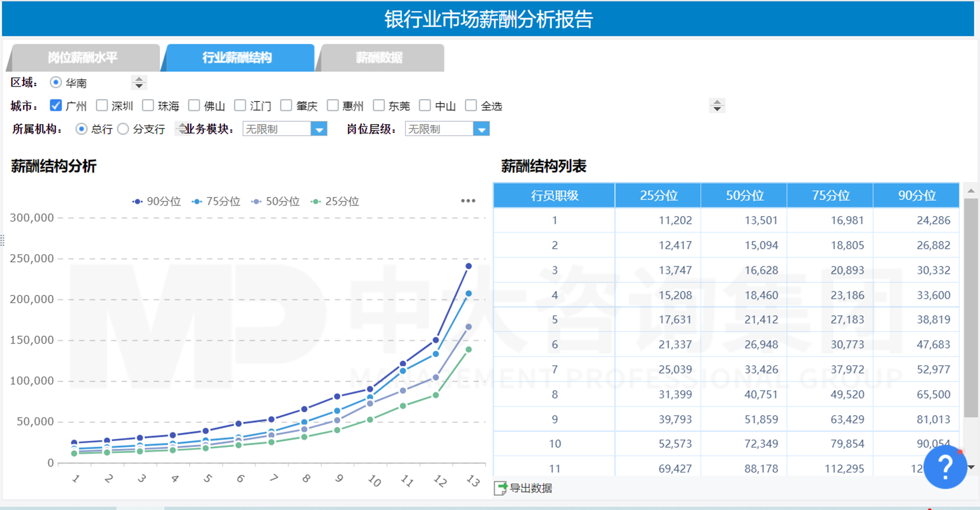Open the floating blue help question mark
The image size is (980, 510).
tap(945, 466)
